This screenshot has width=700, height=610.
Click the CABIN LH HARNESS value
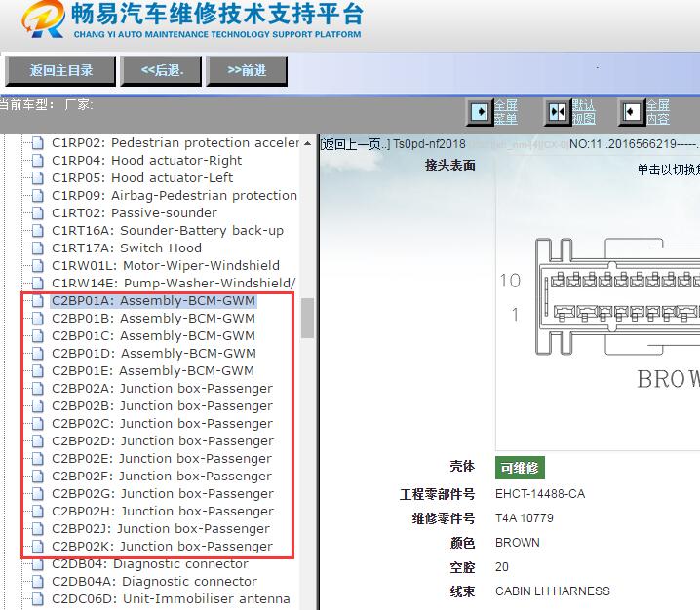(x=553, y=591)
